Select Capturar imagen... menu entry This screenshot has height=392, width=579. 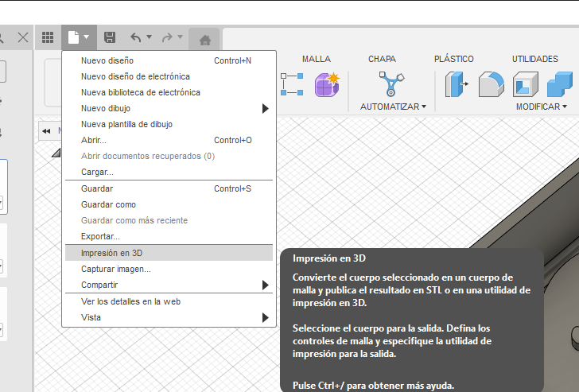click(169, 269)
